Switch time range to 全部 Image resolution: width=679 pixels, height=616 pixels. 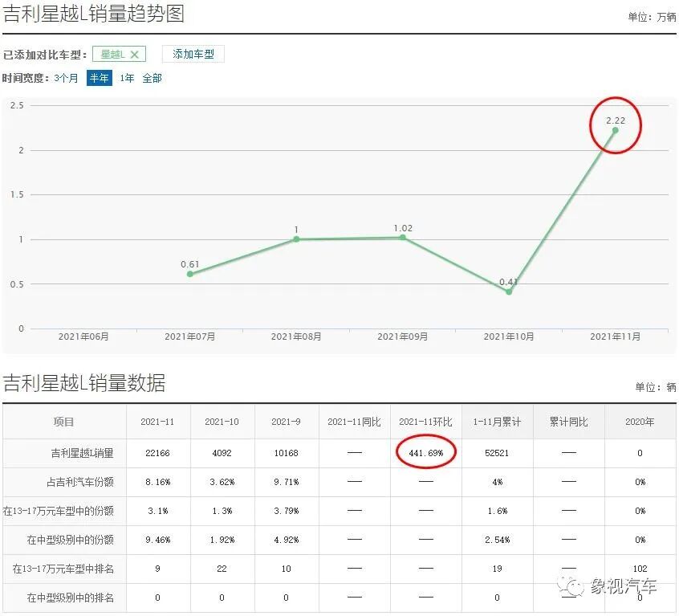152,79
